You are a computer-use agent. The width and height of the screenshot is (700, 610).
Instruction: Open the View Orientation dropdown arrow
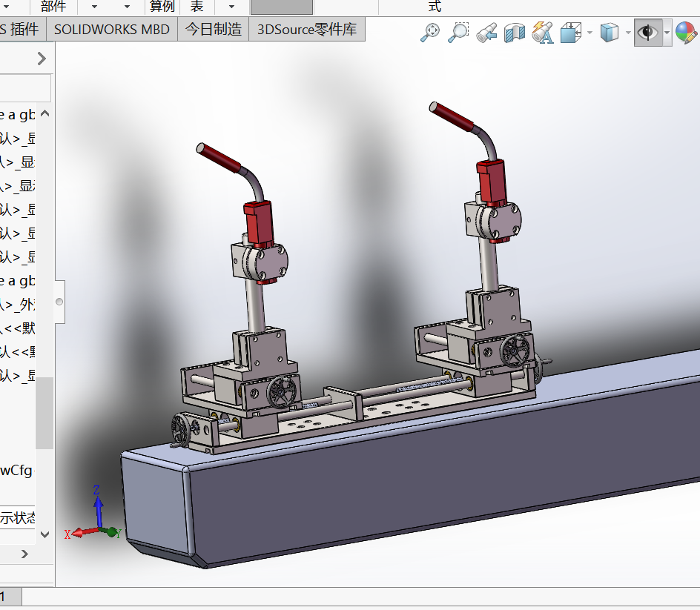590,33
